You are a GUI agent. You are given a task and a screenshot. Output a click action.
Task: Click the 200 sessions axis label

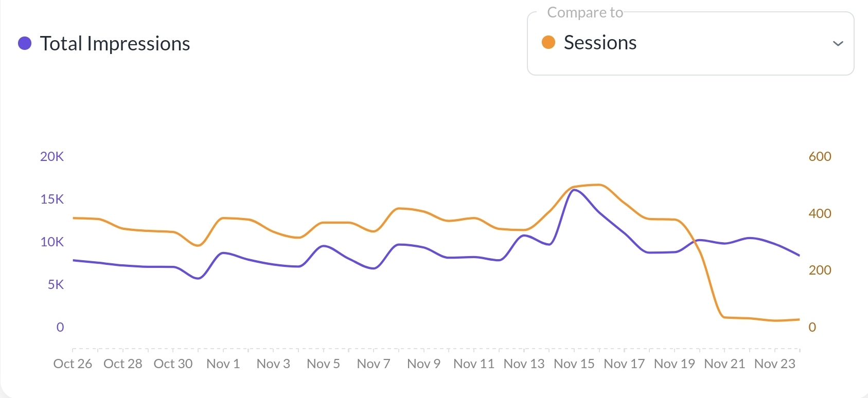click(x=820, y=270)
